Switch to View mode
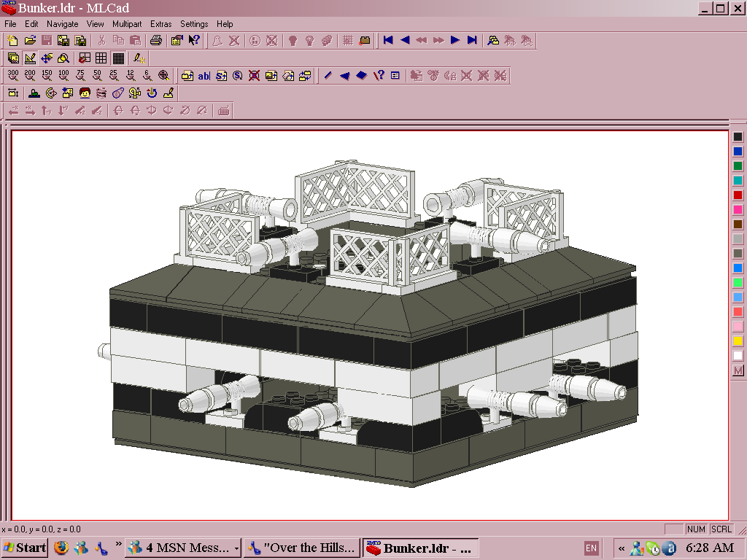The width and height of the screenshot is (747, 560). point(13,58)
